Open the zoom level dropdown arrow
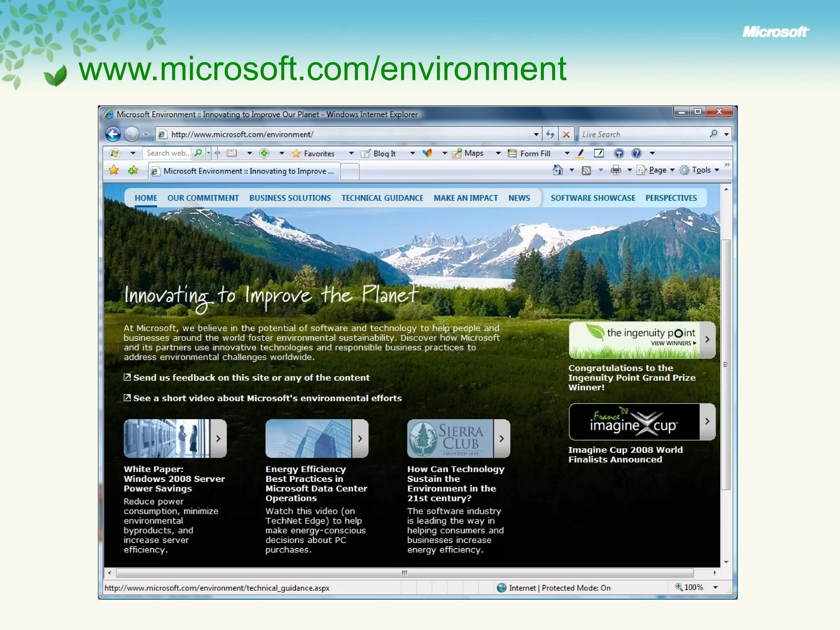The image size is (840, 630). pyautogui.click(x=715, y=587)
